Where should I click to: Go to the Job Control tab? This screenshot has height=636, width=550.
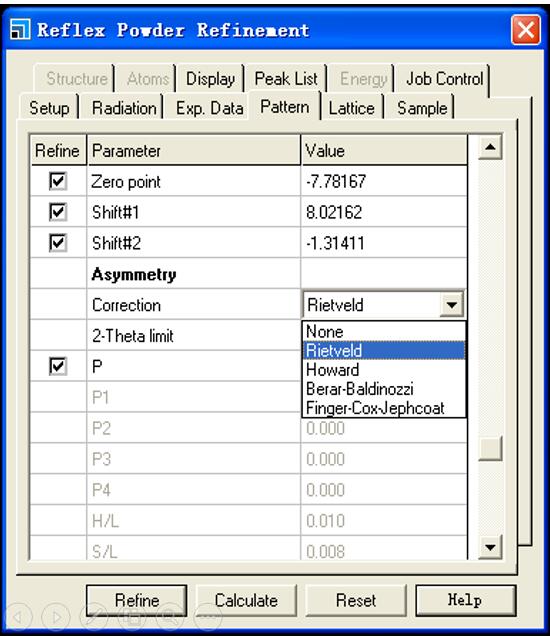coord(444,79)
